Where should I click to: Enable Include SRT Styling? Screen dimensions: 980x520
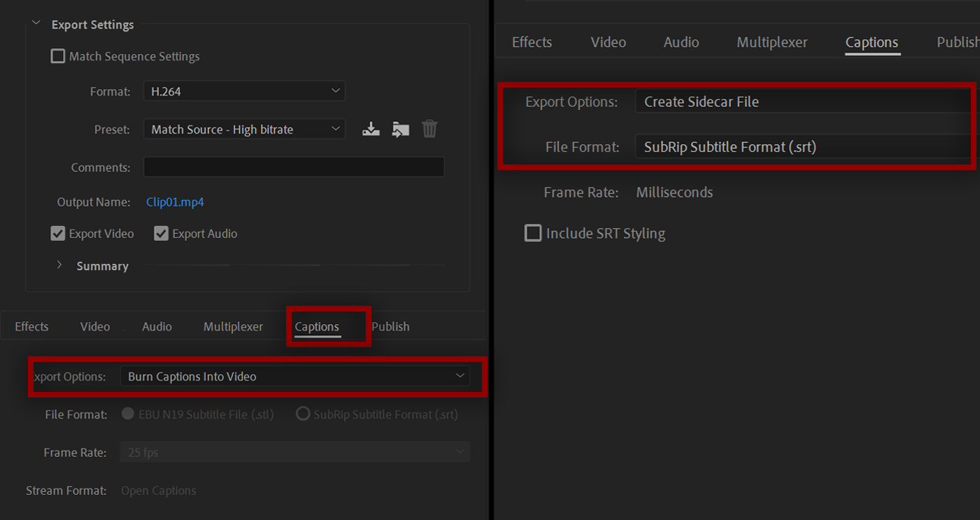click(533, 232)
